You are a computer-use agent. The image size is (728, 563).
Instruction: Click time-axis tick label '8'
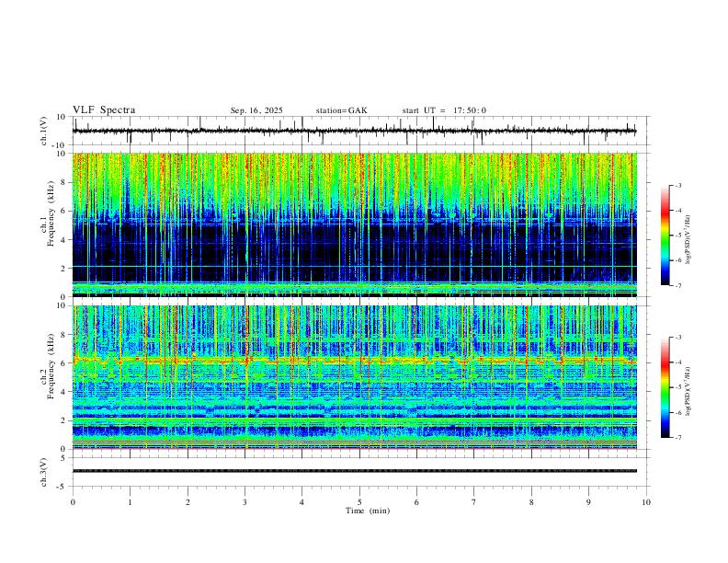pos(531,502)
